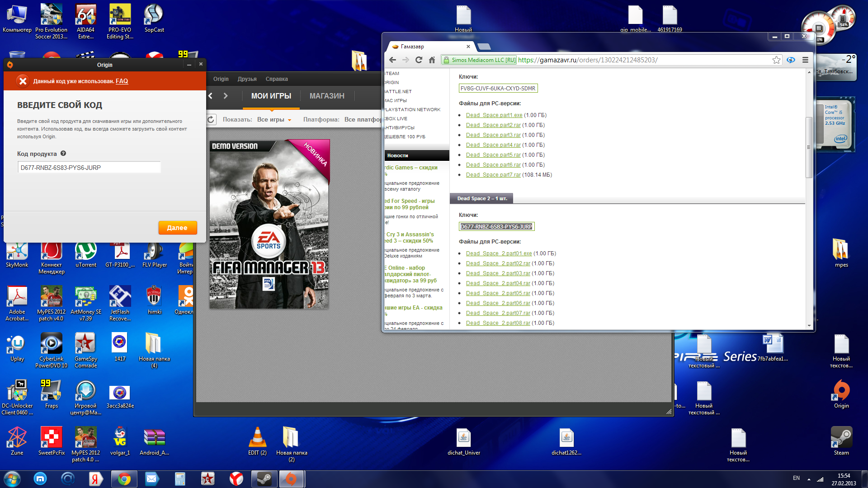868x488 pixels.
Task: Open the AIDA64 Extreme desktop shortcut
Action: pos(85,21)
